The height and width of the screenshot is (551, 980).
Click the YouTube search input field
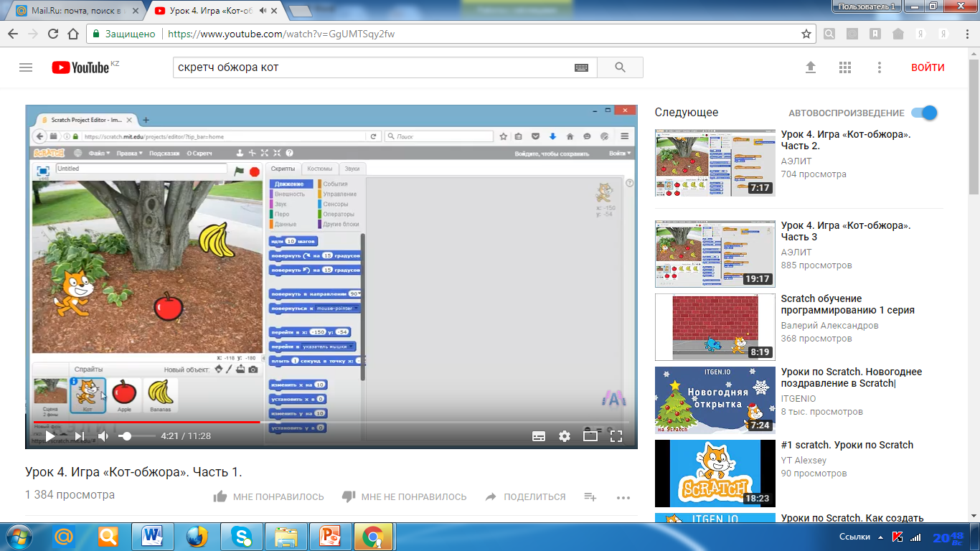coord(373,67)
